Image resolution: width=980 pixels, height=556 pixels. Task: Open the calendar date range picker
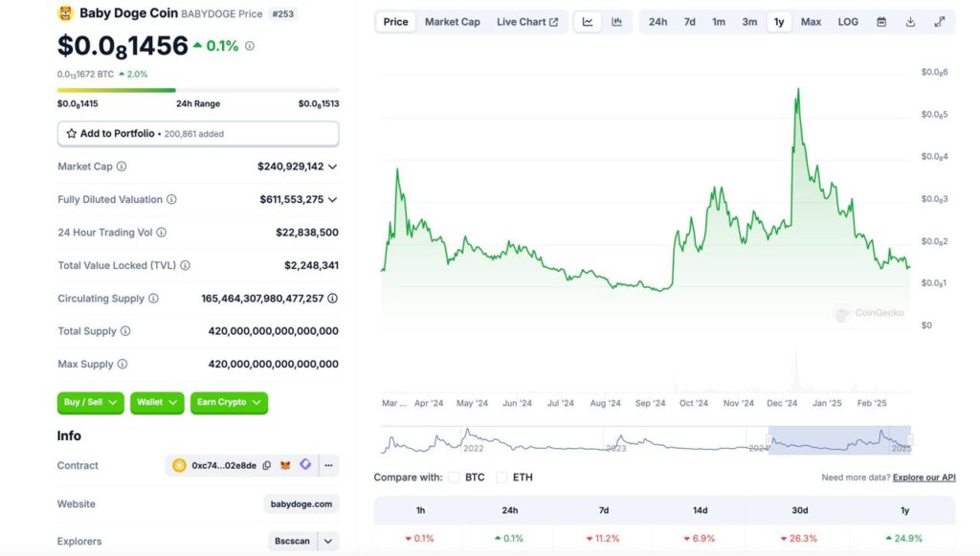[x=881, y=22]
